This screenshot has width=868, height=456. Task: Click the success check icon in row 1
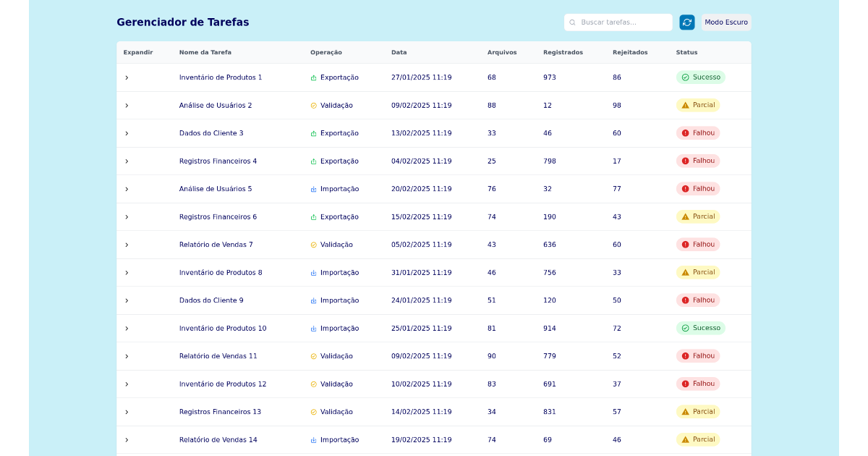click(685, 77)
